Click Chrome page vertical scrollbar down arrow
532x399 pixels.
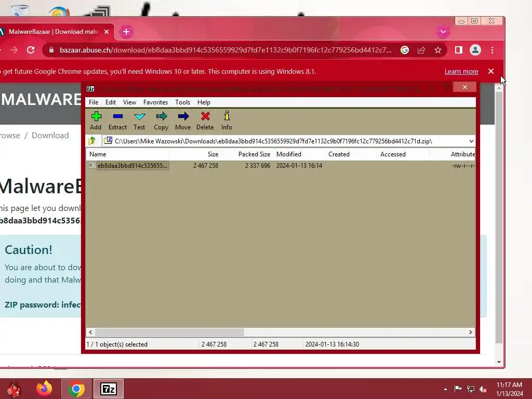tap(499, 362)
